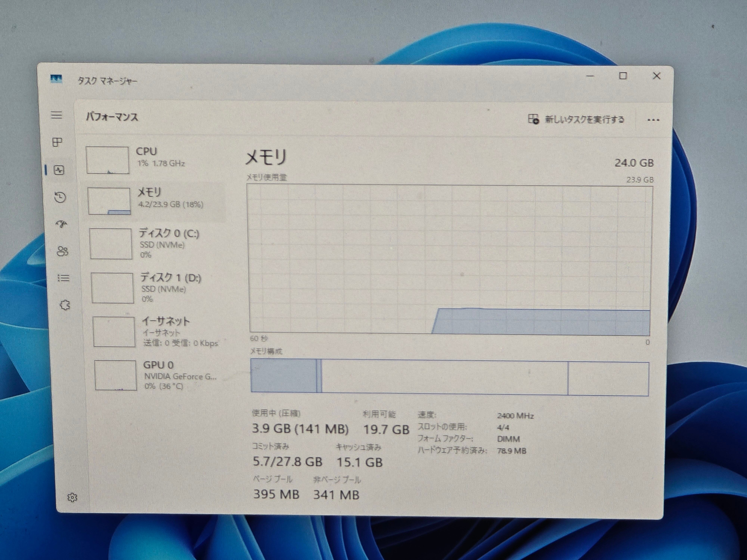Maximize the Task Manager window
Screen dimensions: 747x560
click(x=623, y=76)
